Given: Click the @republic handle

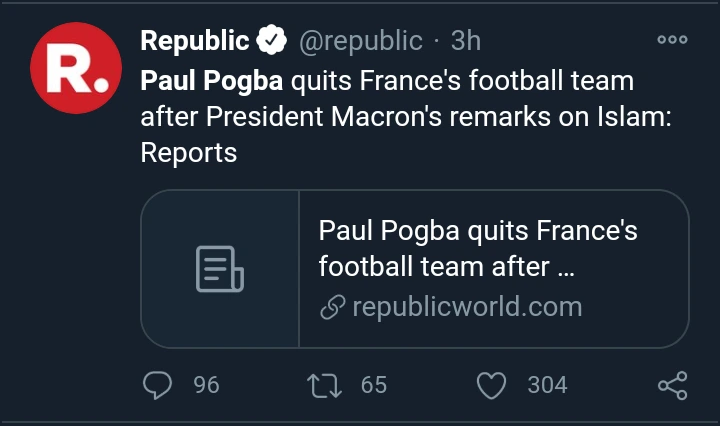Looking at the screenshot, I should click(x=361, y=41).
